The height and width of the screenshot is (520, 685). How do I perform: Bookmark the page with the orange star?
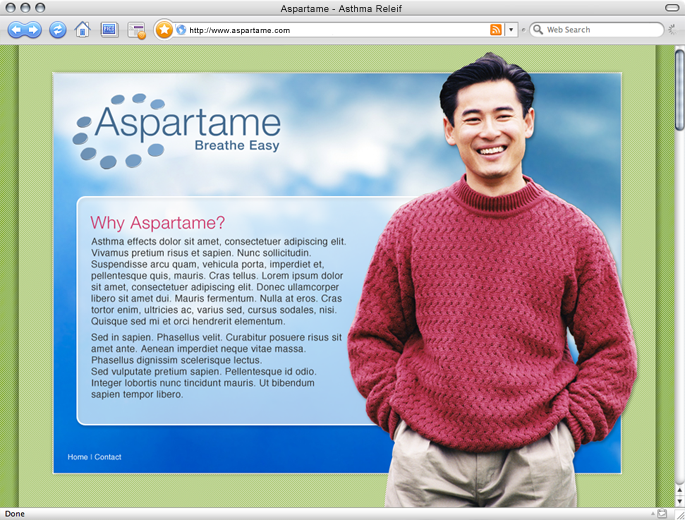point(164,30)
